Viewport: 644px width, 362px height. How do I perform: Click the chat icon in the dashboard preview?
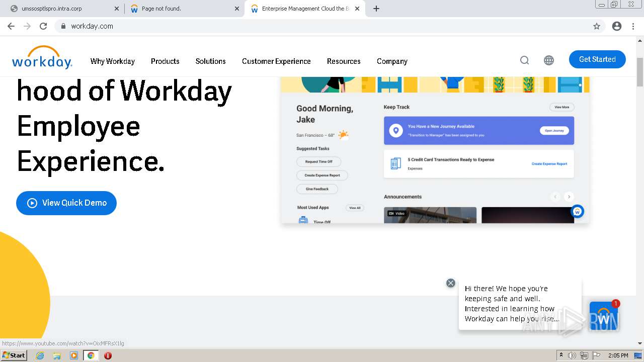coord(578,212)
